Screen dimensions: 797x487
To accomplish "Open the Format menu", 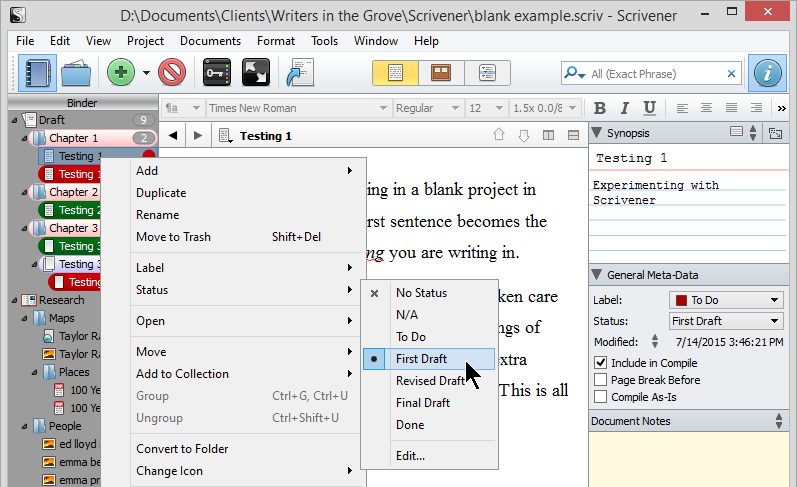I will click(x=275, y=41).
